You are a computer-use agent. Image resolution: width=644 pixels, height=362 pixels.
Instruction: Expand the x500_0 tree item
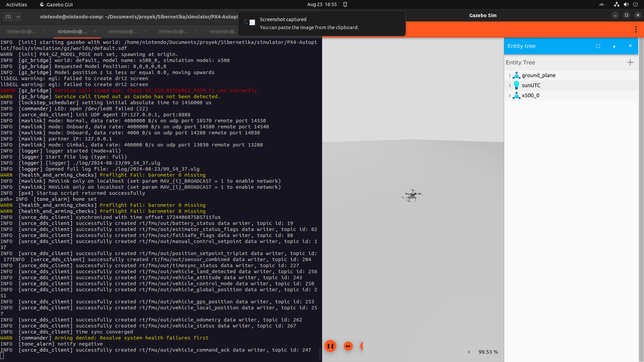coord(509,96)
